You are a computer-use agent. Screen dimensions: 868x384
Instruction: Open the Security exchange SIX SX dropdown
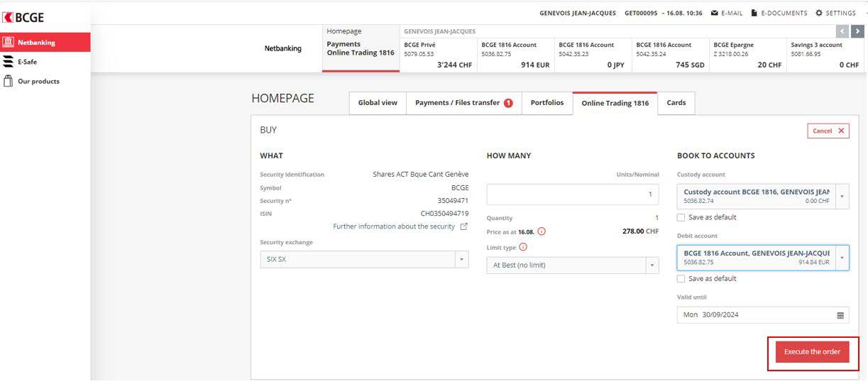point(364,260)
